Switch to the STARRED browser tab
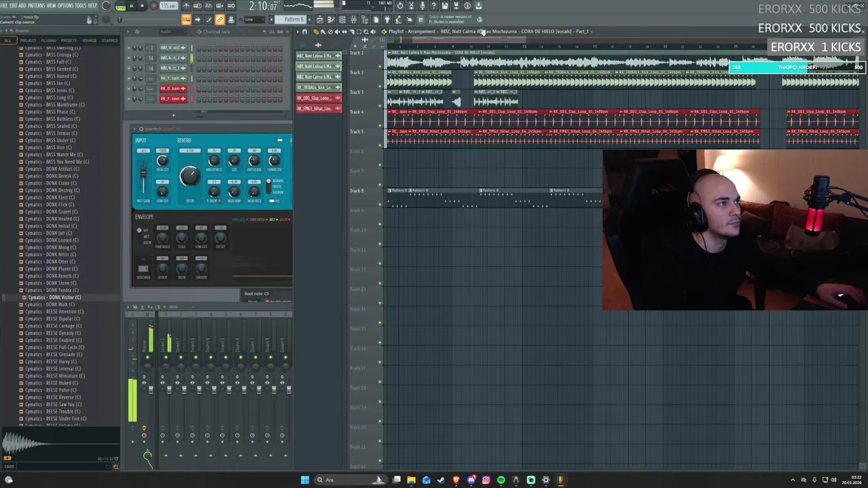Screen dimensions: 868x488 click(x=110, y=41)
